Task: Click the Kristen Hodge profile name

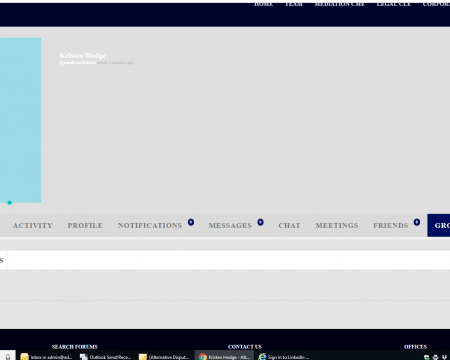Action: 83,55
